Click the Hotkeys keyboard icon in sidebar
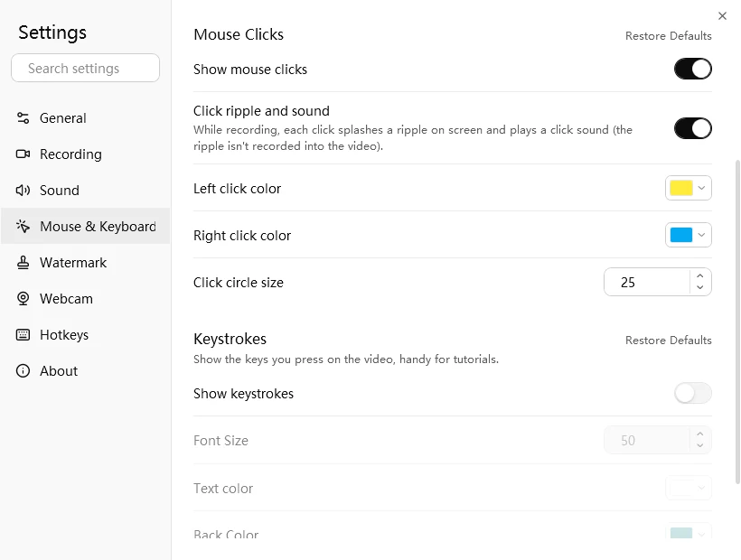The height and width of the screenshot is (560, 741). click(23, 335)
